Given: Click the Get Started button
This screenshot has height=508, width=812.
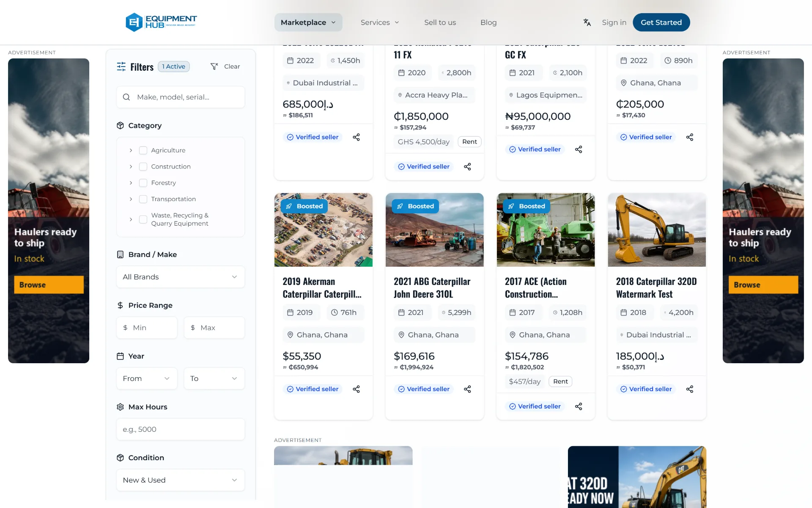Looking at the screenshot, I should tap(661, 22).
